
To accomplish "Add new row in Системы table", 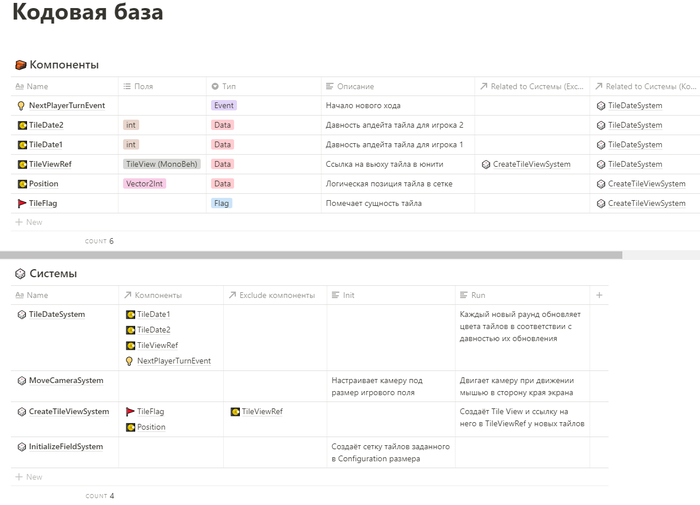I will [34, 477].
